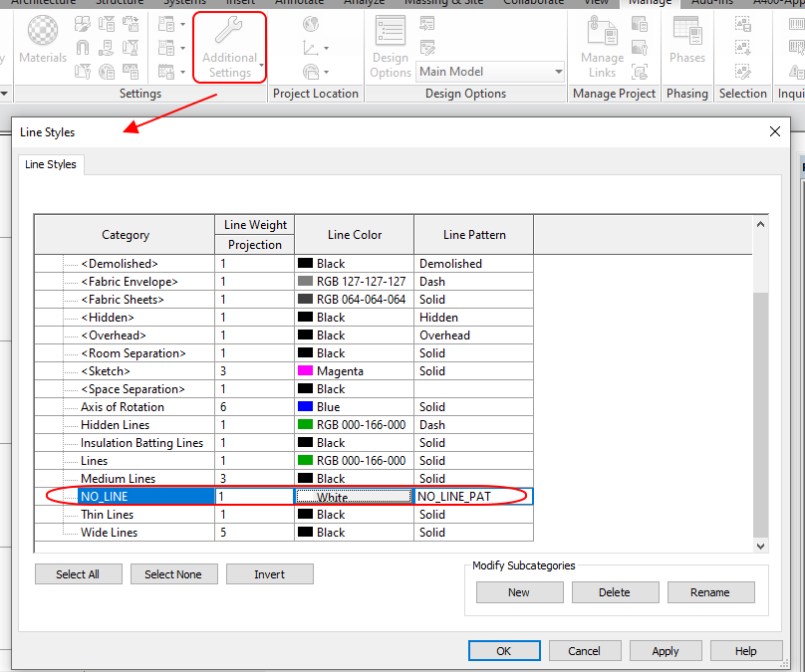Screen dimensions: 805x672
Task: Click the Select All button
Action: (x=78, y=574)
